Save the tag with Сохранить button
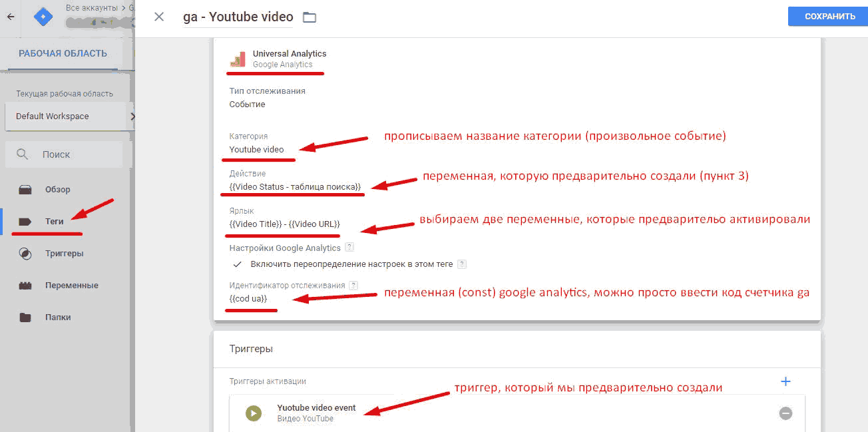 [829, 17]
